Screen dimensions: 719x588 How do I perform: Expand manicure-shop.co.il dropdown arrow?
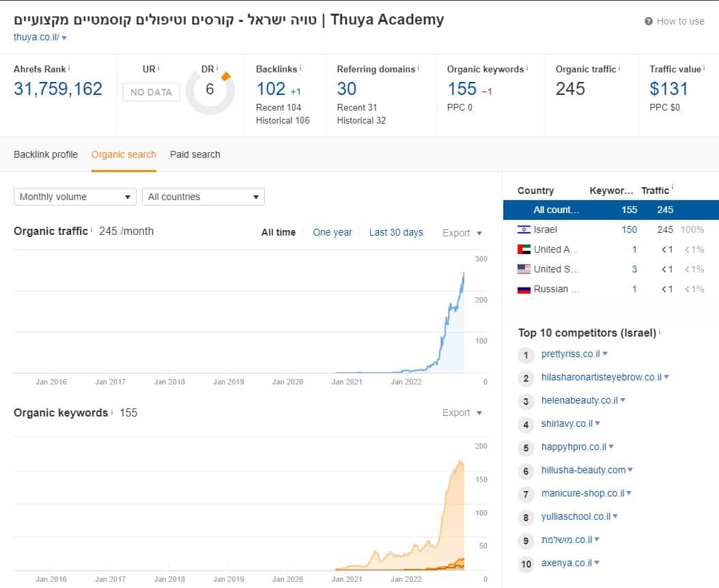[629, 493]
